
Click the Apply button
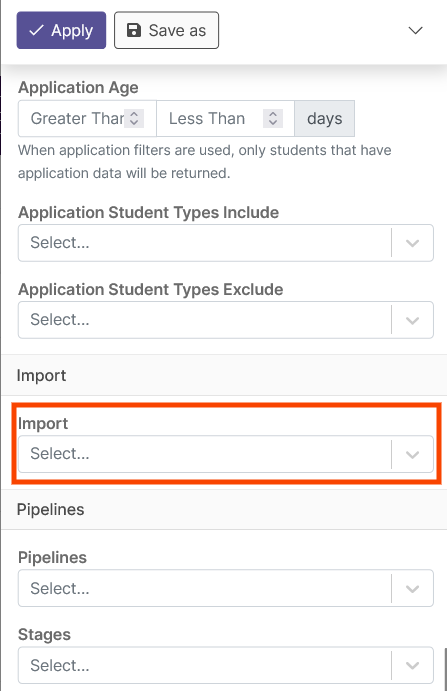[x=61, y=30]
